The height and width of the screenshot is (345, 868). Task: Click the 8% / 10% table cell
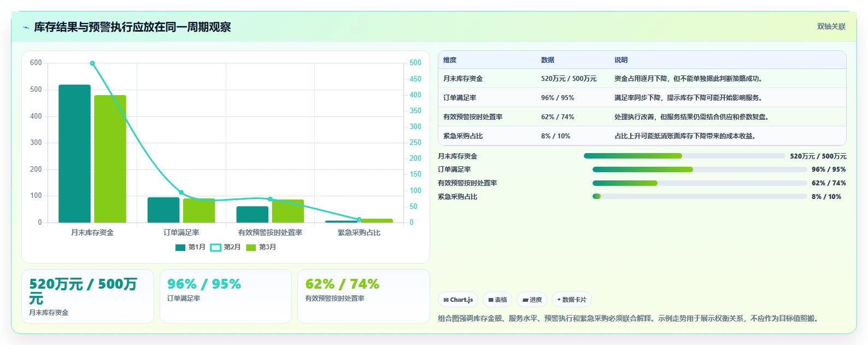pyautogui.click(x=555, y=136)
